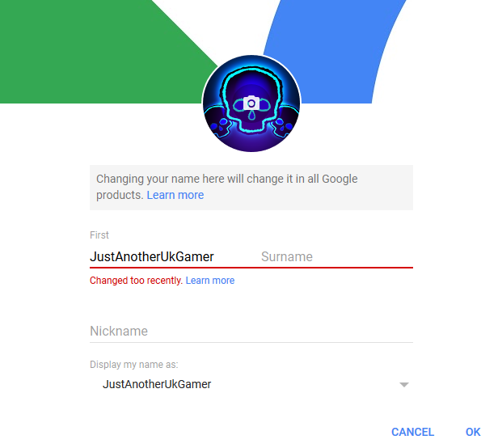This screenshot has width=498, height=448.
Task: Click the Display my name as label
Action: tap(133, 365)
